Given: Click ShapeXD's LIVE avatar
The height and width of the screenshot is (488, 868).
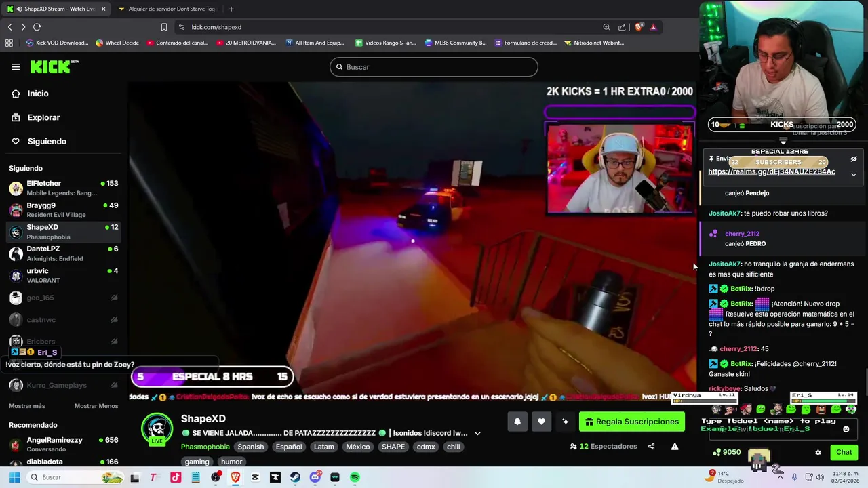Looking at the screenshot, I should pyautogui.click(x=157, y=428).
